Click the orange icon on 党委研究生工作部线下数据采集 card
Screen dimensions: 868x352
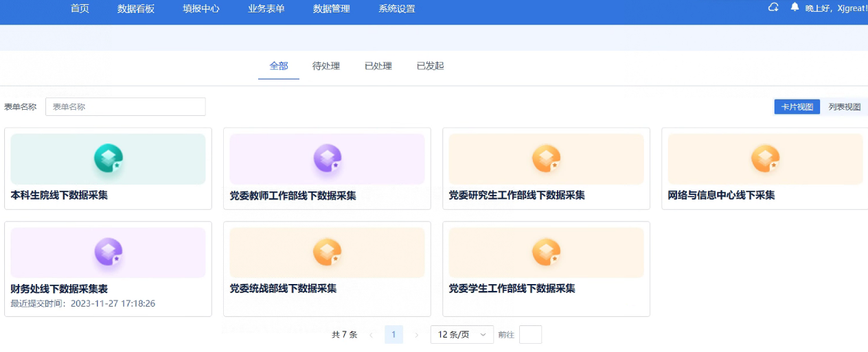coord(546,159)
